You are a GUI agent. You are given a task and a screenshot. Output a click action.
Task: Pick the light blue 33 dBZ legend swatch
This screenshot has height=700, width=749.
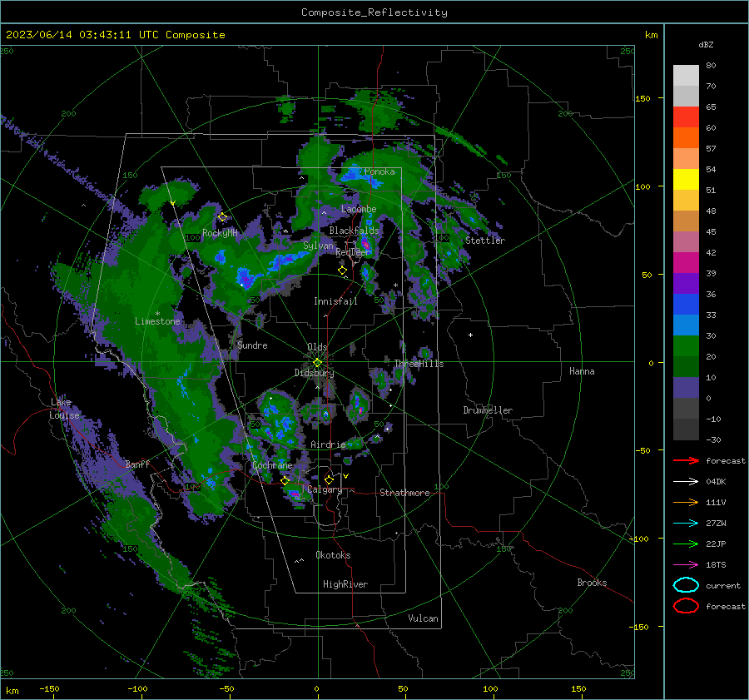[686, 325]
